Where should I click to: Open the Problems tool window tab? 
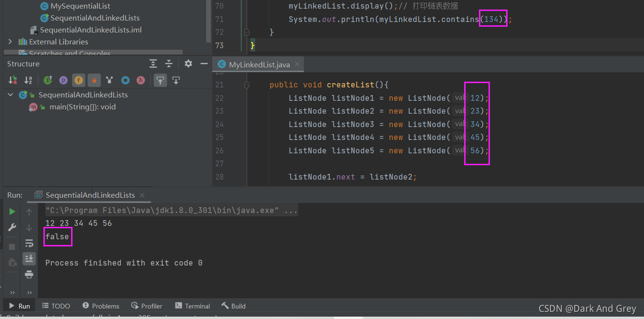[101, 306]
